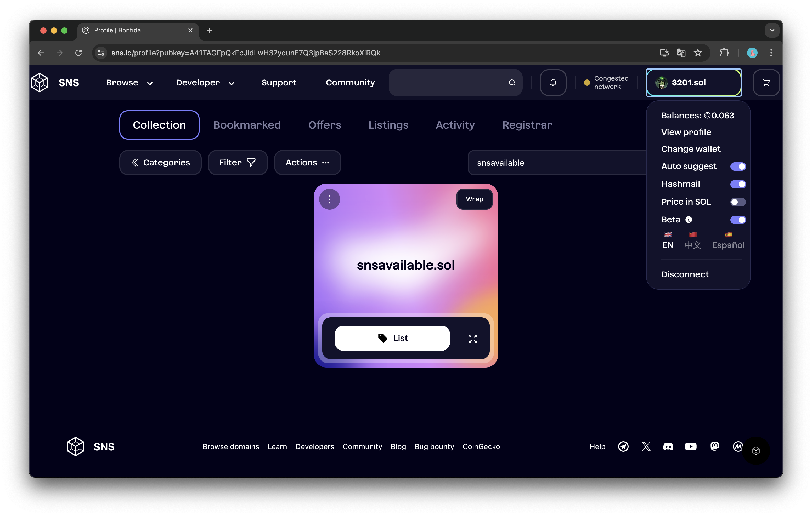
Task: Click the search magnifier icon
Action: [x=512, y=83]
